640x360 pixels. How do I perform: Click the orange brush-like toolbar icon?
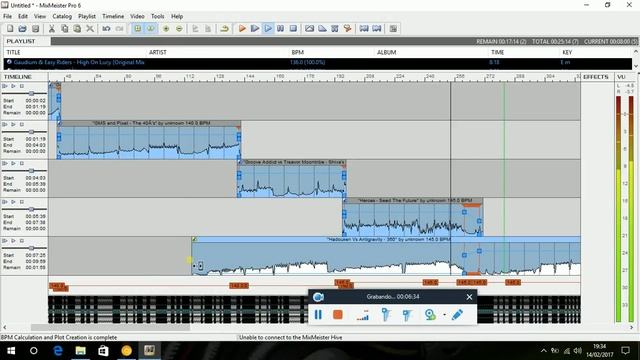pyautogui.click(x=347, y=29)
